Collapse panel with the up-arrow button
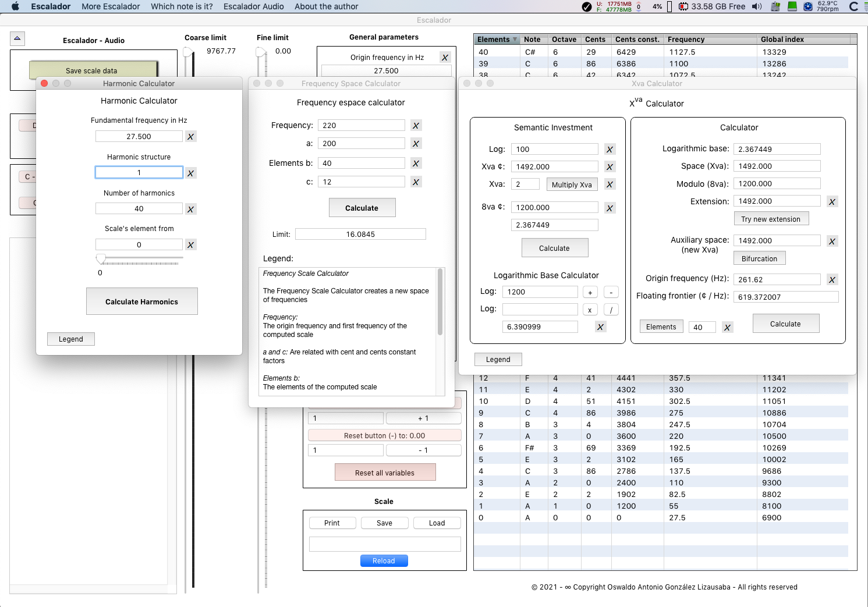Viewport: 868px width, 607px height. click(17, 39)
